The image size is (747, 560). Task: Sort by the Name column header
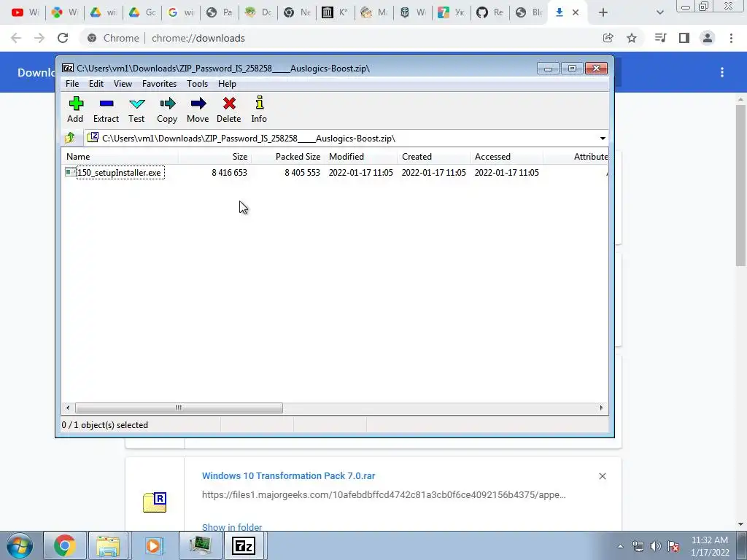coord(120,157)
